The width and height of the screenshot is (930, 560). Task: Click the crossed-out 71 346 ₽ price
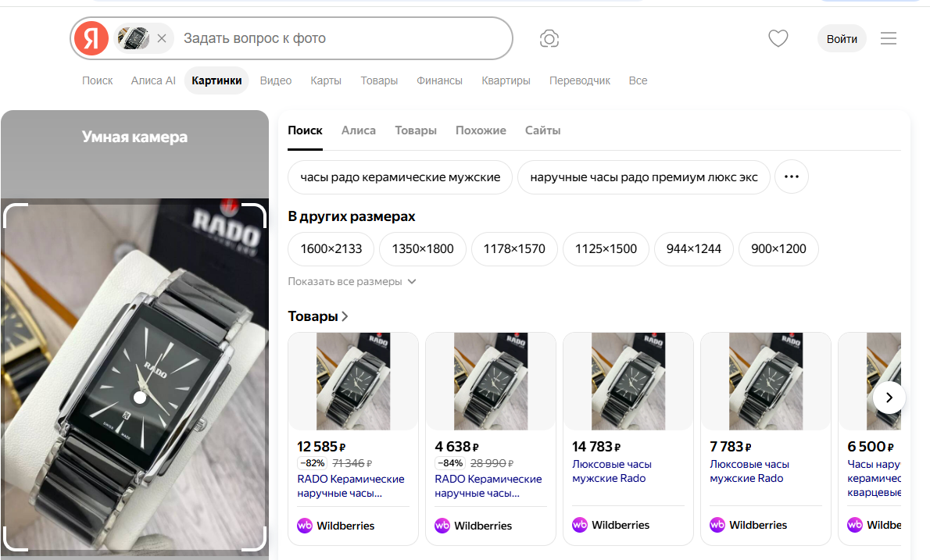pyautogui.click(x=352, y=463)
